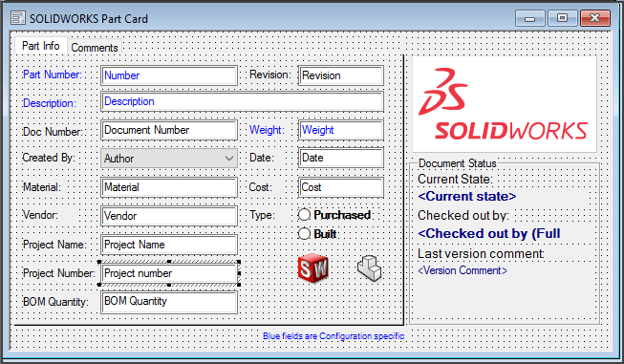
Task: Click the SOLIDWORKS logo image
Action: pyautogui.click(x=505, y=104)
